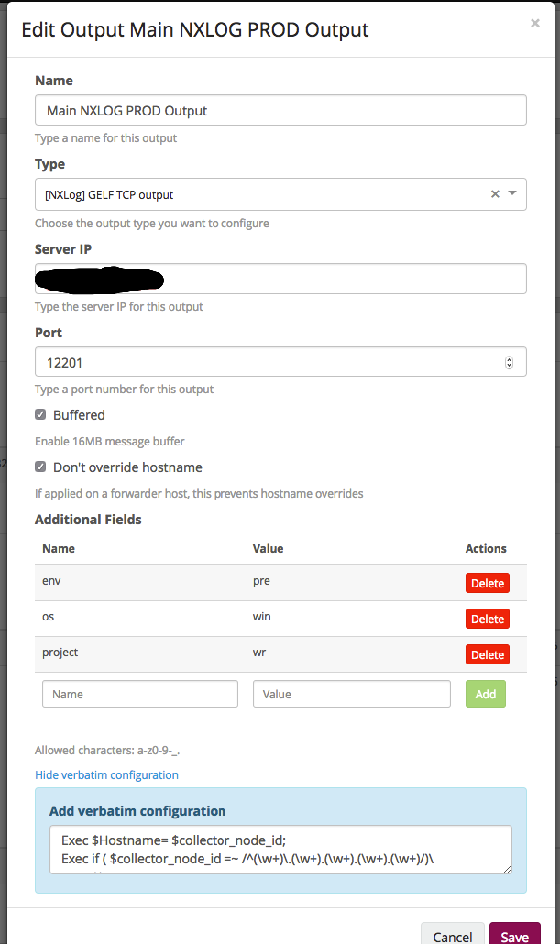Viewport: 560px width, 944px height.
Task: Enable the 16MB message buffer option
Action: pyautogui.click(x=40, y=414)
